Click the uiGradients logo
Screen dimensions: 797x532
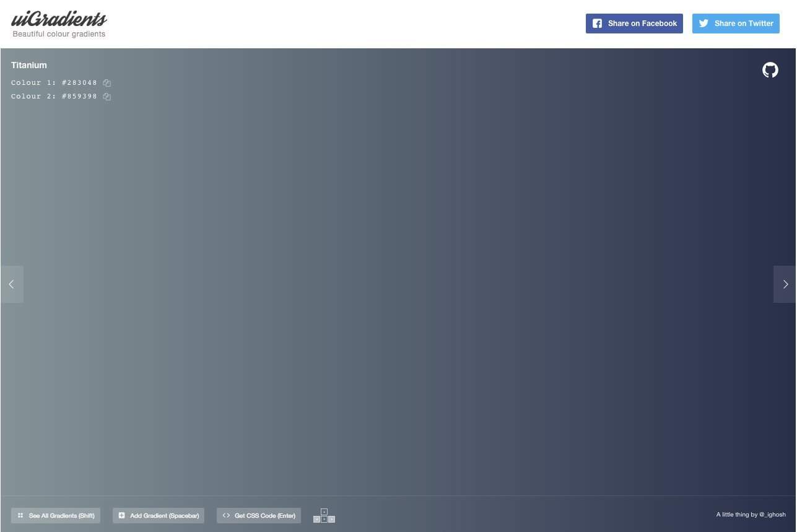click(x=59, y=20)
